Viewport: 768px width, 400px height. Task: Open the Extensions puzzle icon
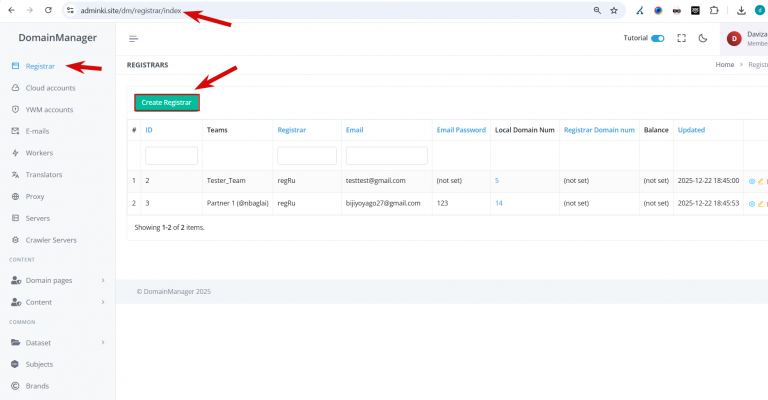coord(714,10)
